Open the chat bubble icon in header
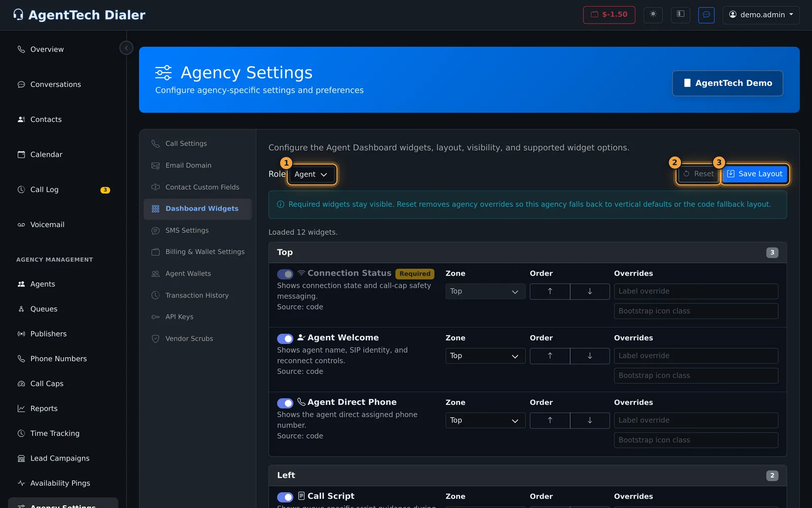 (x=706, y=15)
